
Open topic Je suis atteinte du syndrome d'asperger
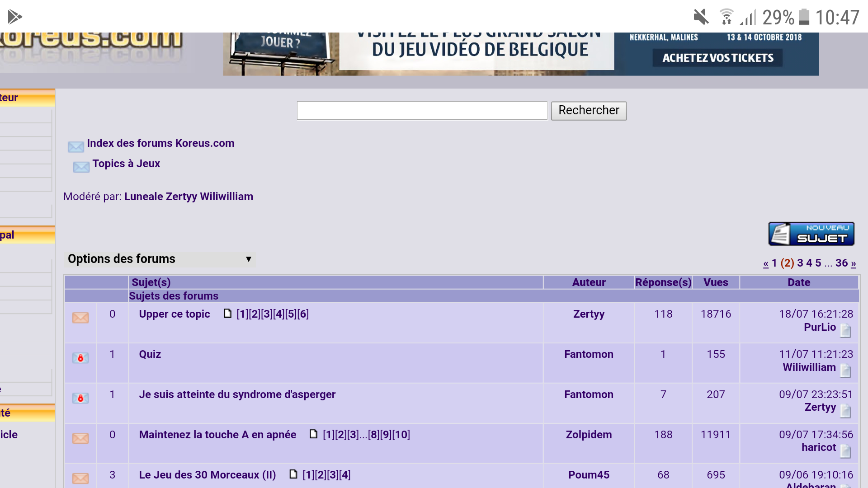(237, 394)
